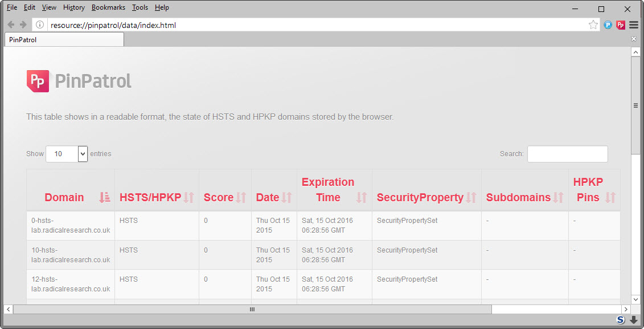
Task: Click the S status bar icon
Action: (x=621, y=320)
